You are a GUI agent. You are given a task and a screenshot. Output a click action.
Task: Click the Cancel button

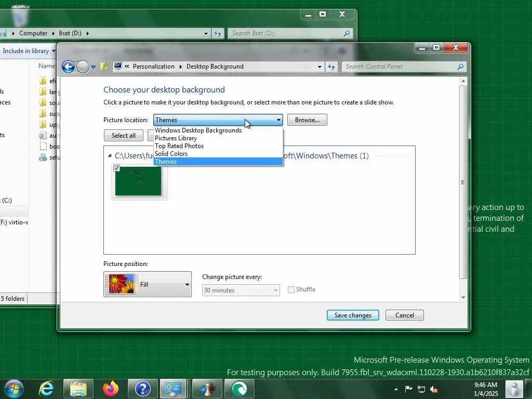[x=404, y=315]
